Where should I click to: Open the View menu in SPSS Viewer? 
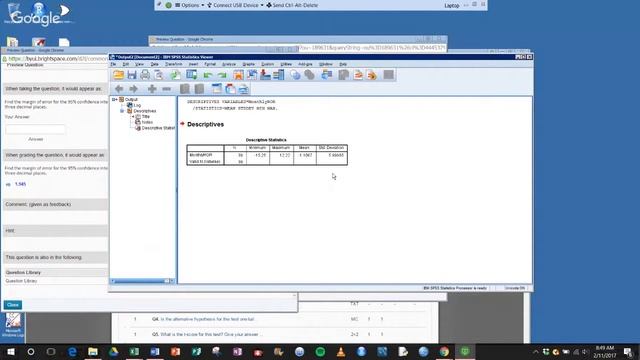pos(139,64)
